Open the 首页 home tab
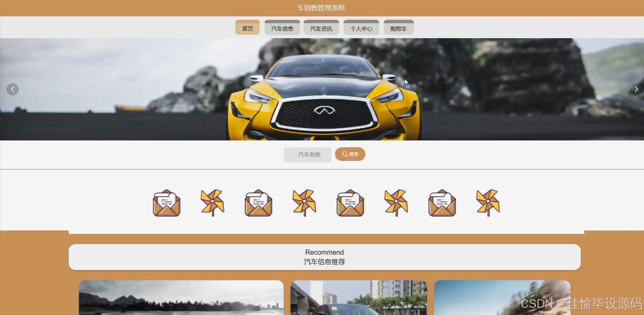This screenshot has width=644, height=315. 247,28
